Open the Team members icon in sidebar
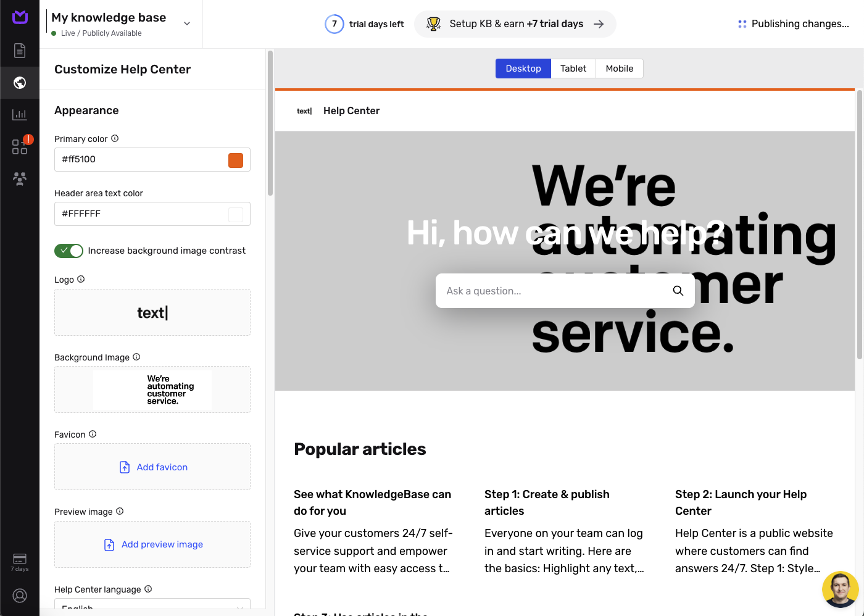Viewport: 864px width, 616px height. [20, 179]
